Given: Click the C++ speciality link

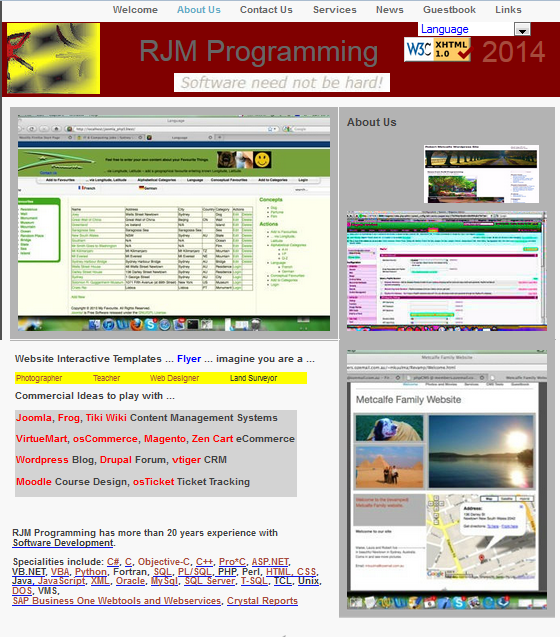Looking at the screenshot, I should [x=204, y=562].
